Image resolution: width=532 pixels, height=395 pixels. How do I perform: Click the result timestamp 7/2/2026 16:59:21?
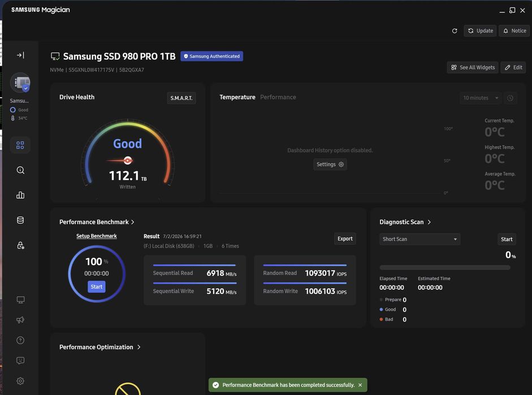pyautogui.click(x=182, y=236)
